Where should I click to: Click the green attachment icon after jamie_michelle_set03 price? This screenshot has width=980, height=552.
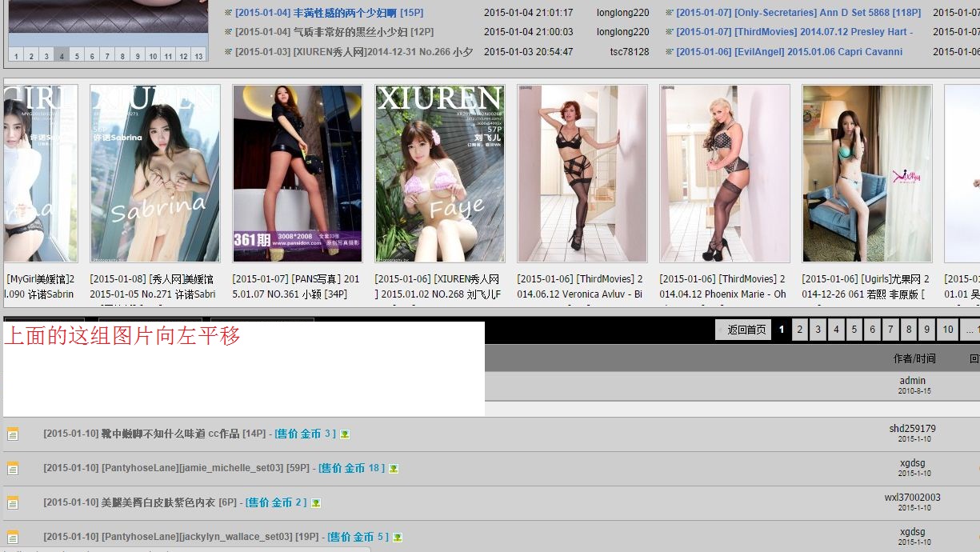click(392, 469)
